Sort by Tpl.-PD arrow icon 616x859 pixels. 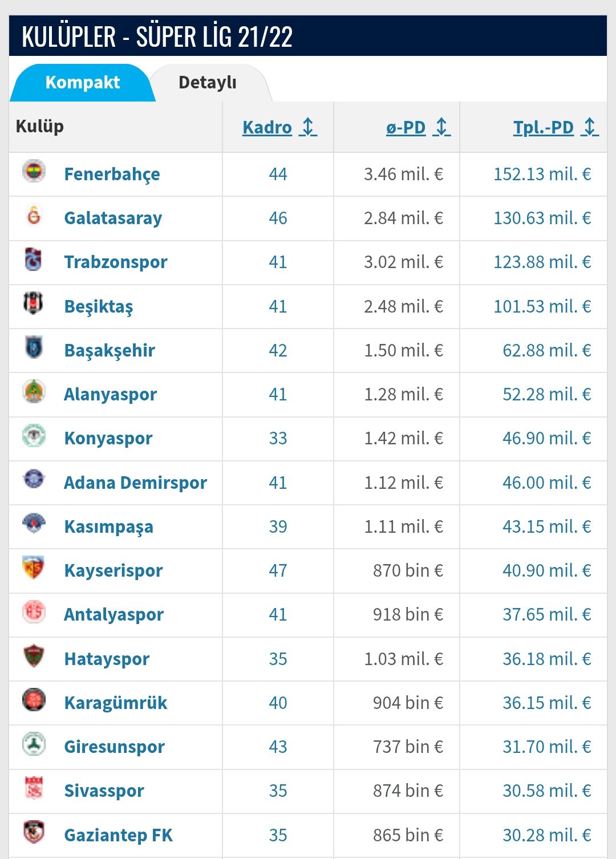click(590, 127)
